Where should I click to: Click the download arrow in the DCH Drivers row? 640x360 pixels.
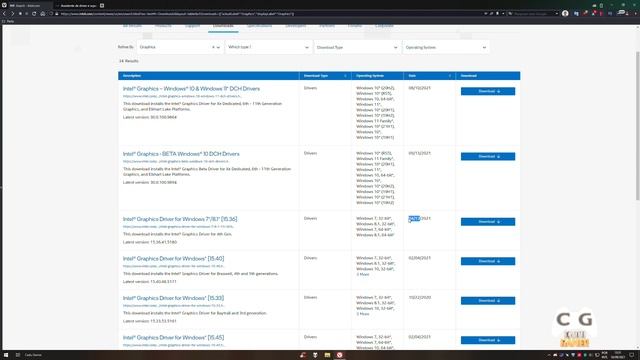(499, 91)
